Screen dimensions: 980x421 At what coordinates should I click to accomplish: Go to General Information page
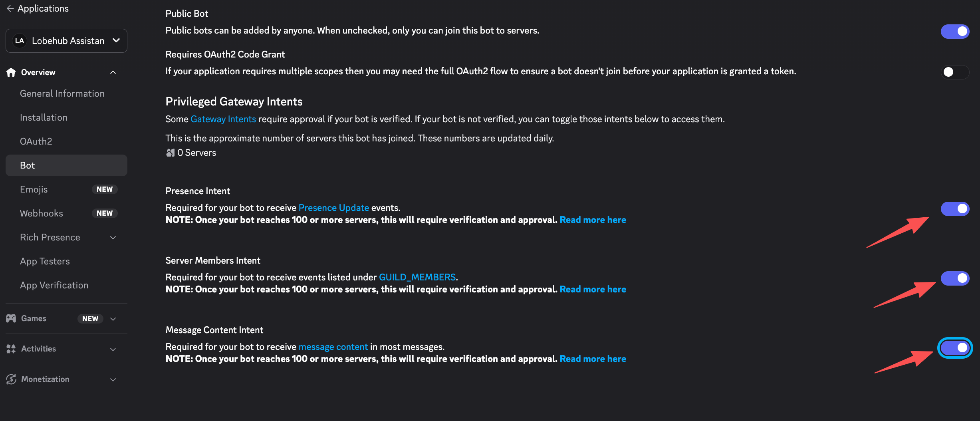(x=62, y=93)
